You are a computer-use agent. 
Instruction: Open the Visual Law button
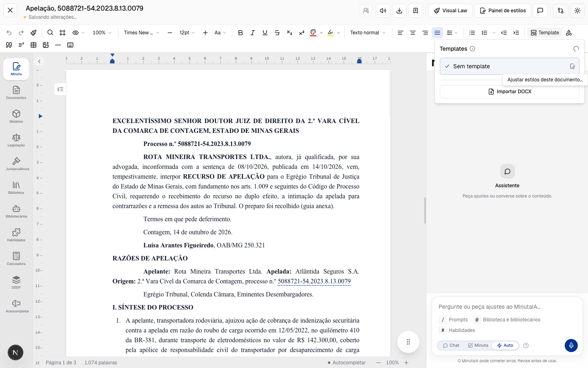click(450, 11)
